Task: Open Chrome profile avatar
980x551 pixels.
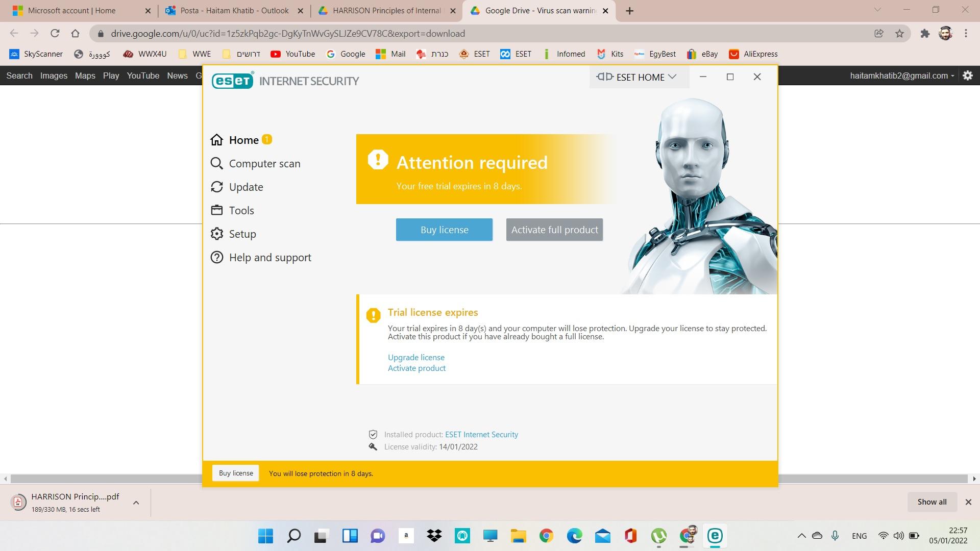Action: (x=945, y=33)
